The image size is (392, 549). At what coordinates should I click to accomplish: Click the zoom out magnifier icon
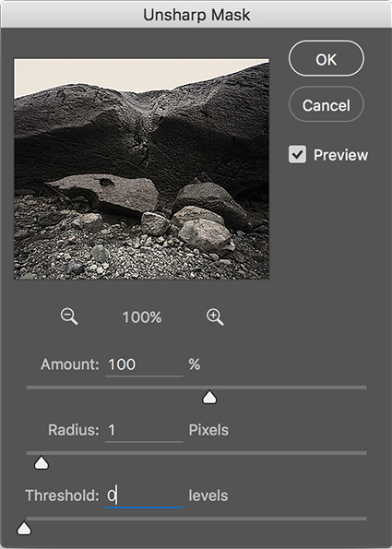[69, 316]
